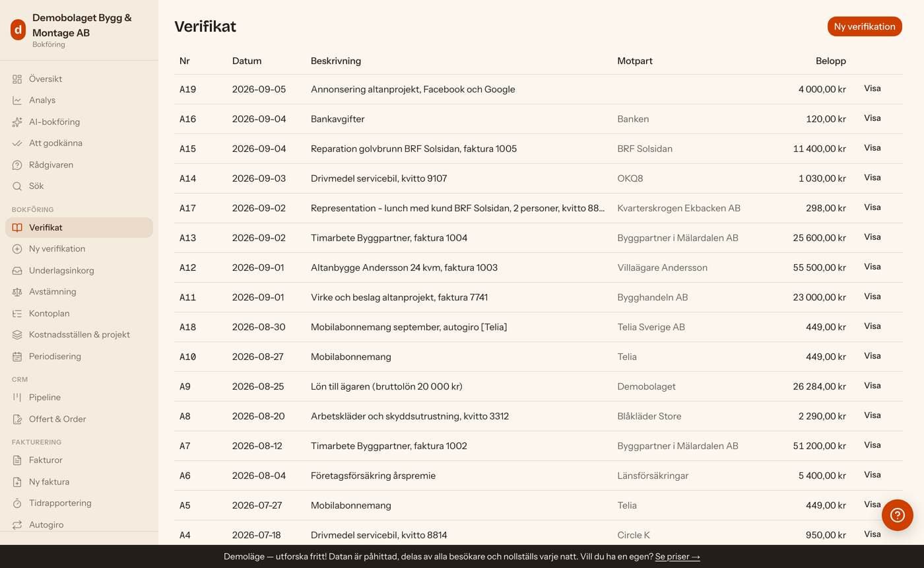Screen dimensions: 924x568
Task: Click amount '11 400,00 kr'
Action: point(820,149)
